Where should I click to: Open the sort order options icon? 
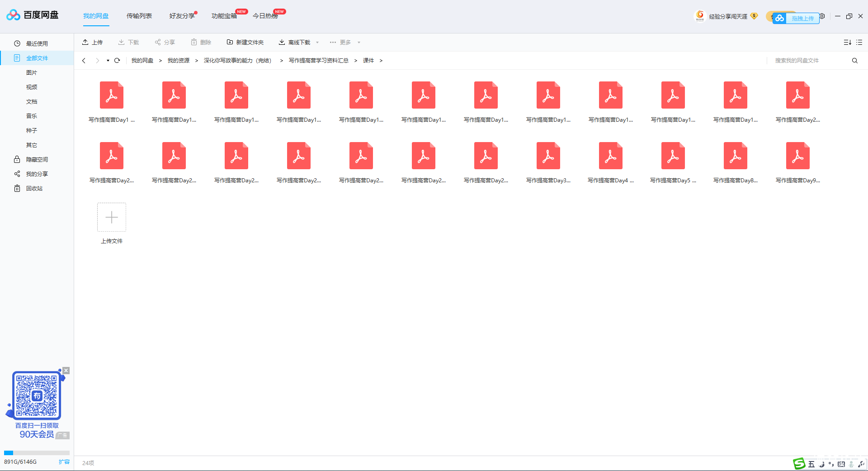847,42
